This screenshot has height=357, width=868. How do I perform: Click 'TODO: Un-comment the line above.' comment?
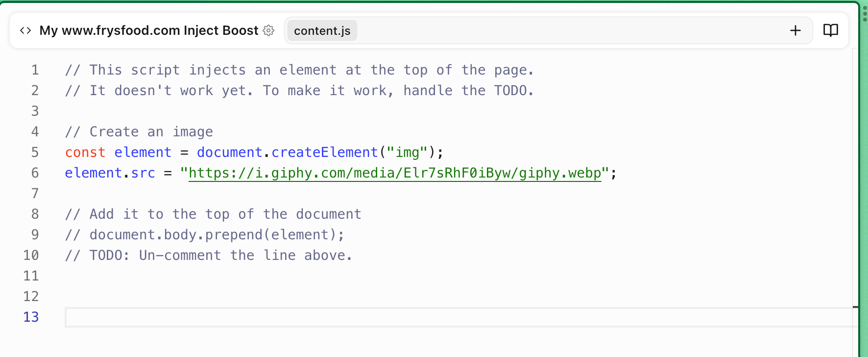click(x=209, y=255)
